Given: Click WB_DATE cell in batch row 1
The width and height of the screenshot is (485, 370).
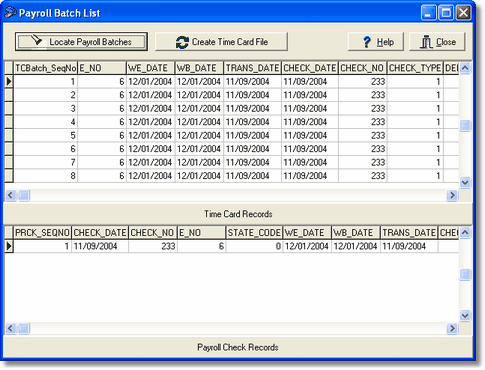Looking at the screenshot, I should click(x=199, y=81).
